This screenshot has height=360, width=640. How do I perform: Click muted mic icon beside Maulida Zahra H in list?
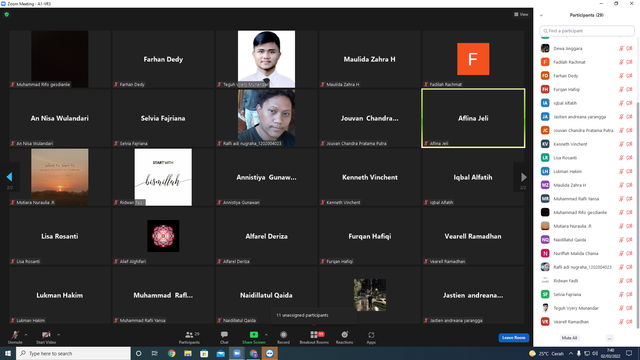(621, 185)
